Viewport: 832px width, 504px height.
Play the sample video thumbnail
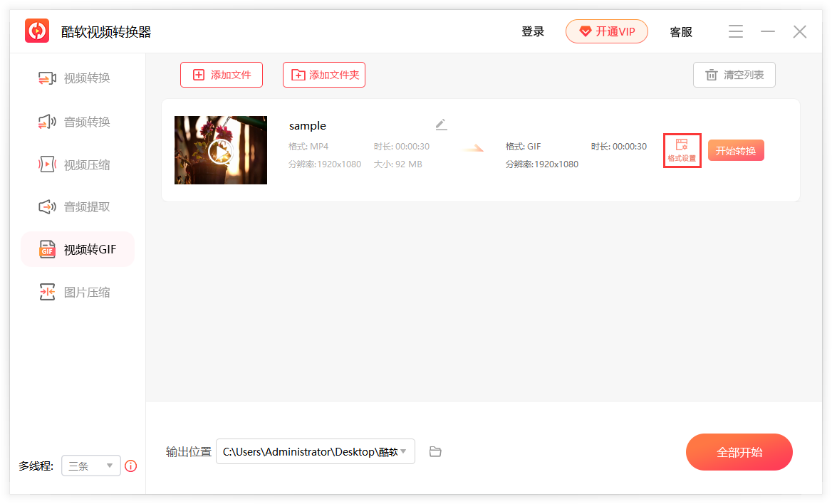pos(221,150)
